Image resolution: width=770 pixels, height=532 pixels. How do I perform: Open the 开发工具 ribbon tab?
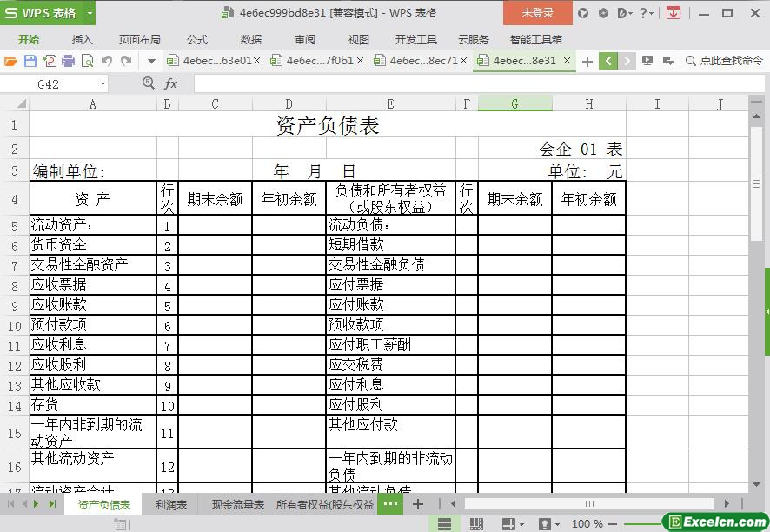point(416,39)
